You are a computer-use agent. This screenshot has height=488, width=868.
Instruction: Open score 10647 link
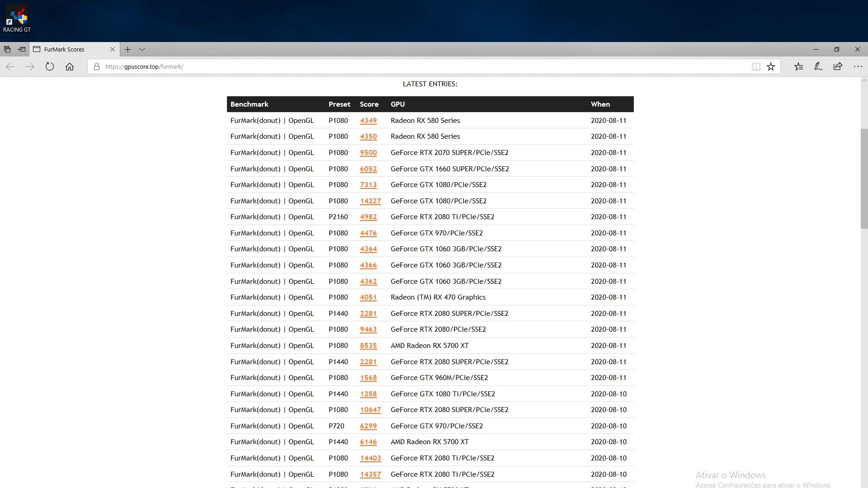tap(370, 410)
